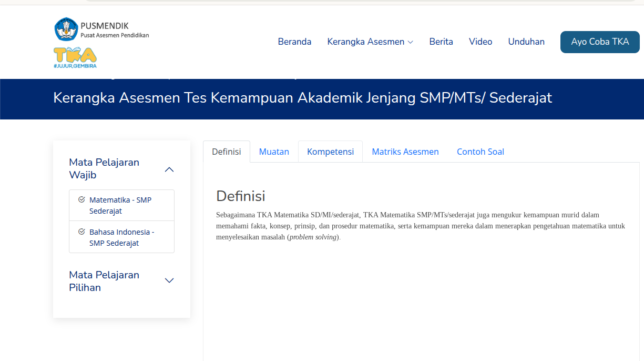Switch to the Muatan tab

[274, 152]
